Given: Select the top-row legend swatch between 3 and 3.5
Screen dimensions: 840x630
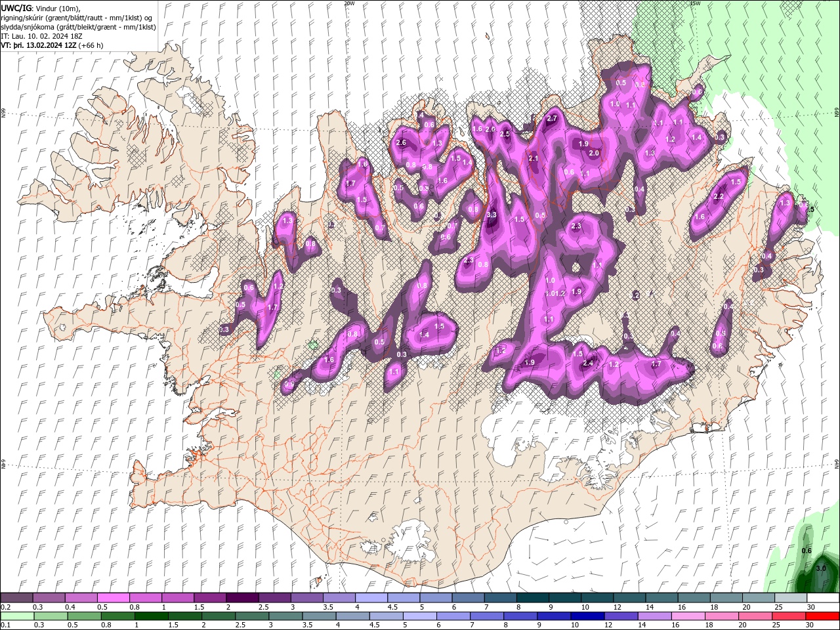Looking at the screenshot, I should tap(306, 598).
